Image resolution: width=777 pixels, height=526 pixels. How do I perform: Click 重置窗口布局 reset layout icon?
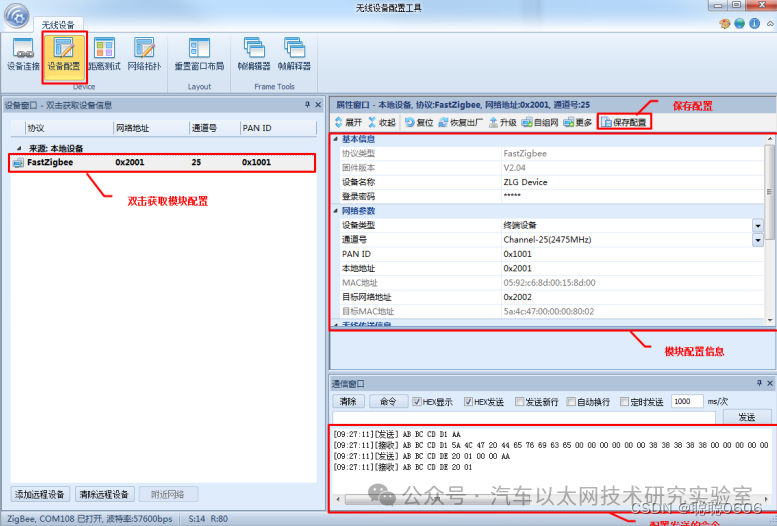[x=199, y=54]
